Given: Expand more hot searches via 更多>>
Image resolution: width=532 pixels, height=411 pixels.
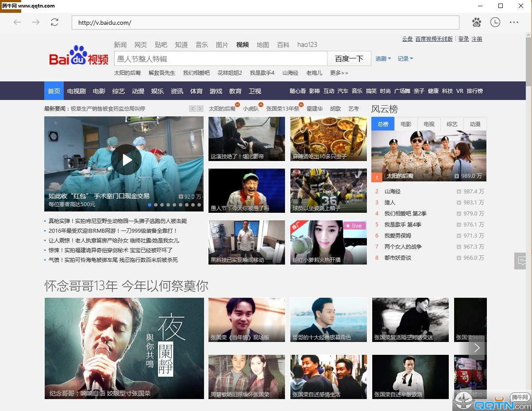Looking at the screenshot, I should coord(339,73).
